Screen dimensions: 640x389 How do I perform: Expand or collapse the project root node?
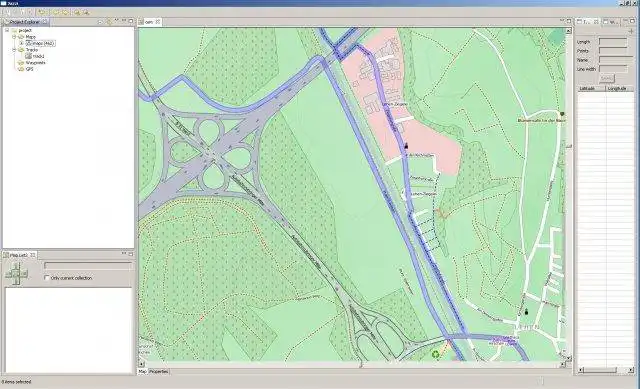(x=7, y=30)
